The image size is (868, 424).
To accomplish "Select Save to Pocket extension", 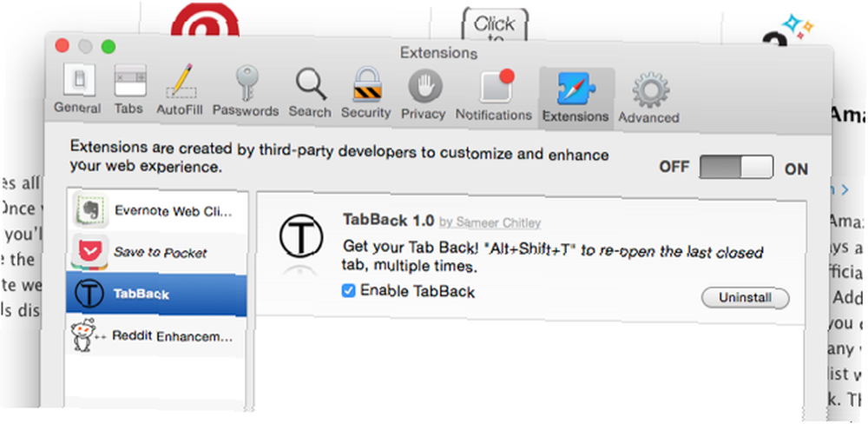I will [157, 252].
